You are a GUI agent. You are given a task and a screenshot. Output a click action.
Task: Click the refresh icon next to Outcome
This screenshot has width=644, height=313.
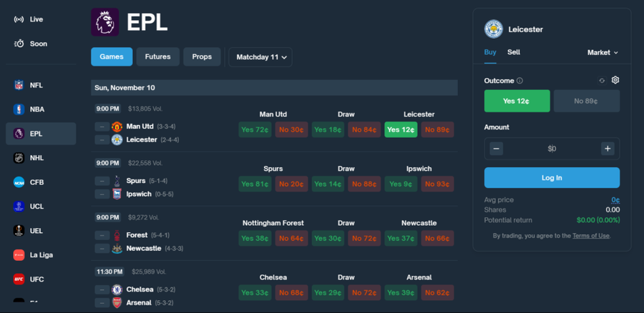[602, 81]
